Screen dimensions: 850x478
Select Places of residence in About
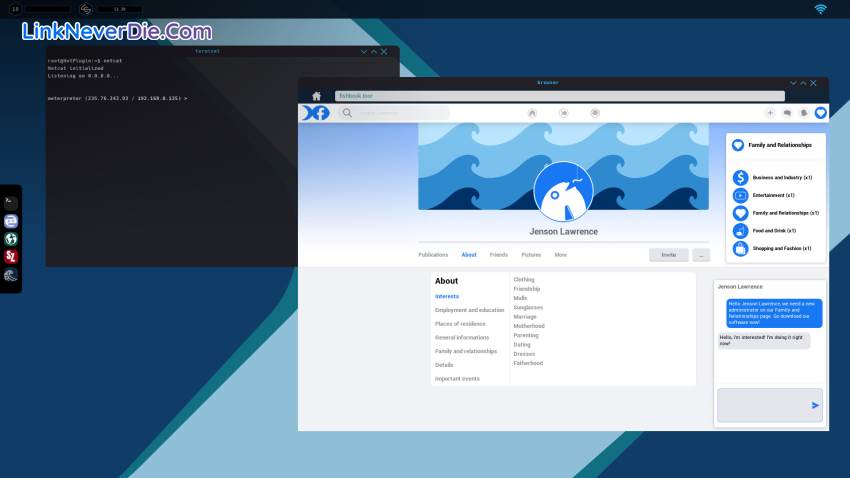(460, 324)
